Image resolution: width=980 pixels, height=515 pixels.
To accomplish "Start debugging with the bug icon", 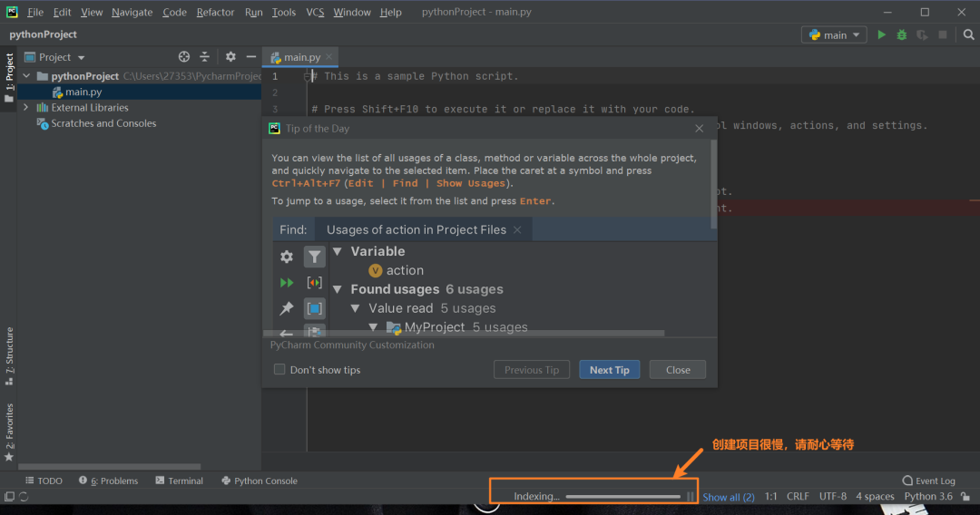I will pyautogui.click(x=901, y=35).
